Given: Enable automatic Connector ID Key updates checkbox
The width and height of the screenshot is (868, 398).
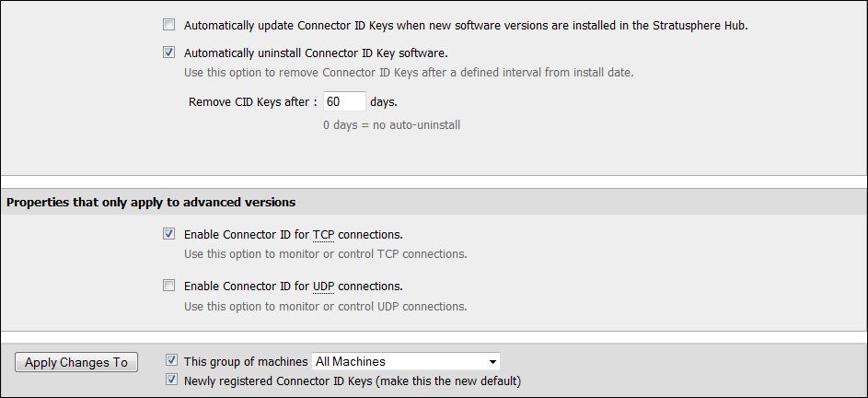Looking at the screenshot, I should [168, 26].
